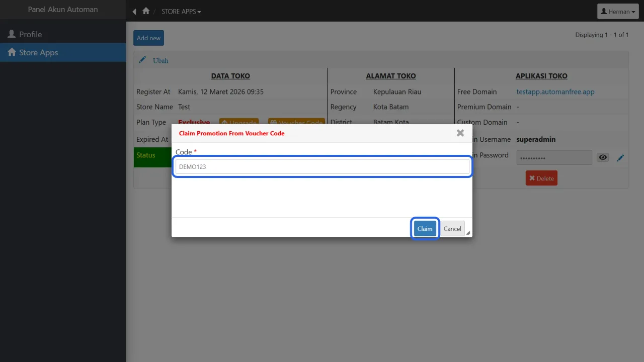Focus the Code input field

tap(322, 166)
